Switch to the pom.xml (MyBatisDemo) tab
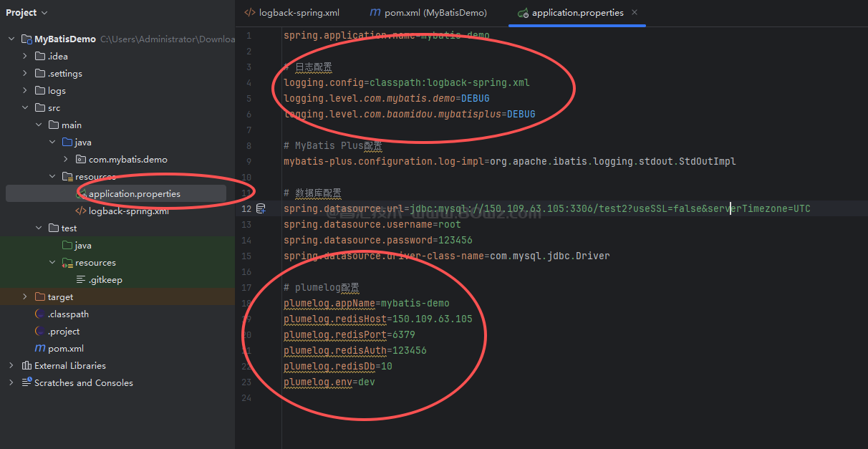The width and height of the screenshot is (868, 449). coord(428,13)
